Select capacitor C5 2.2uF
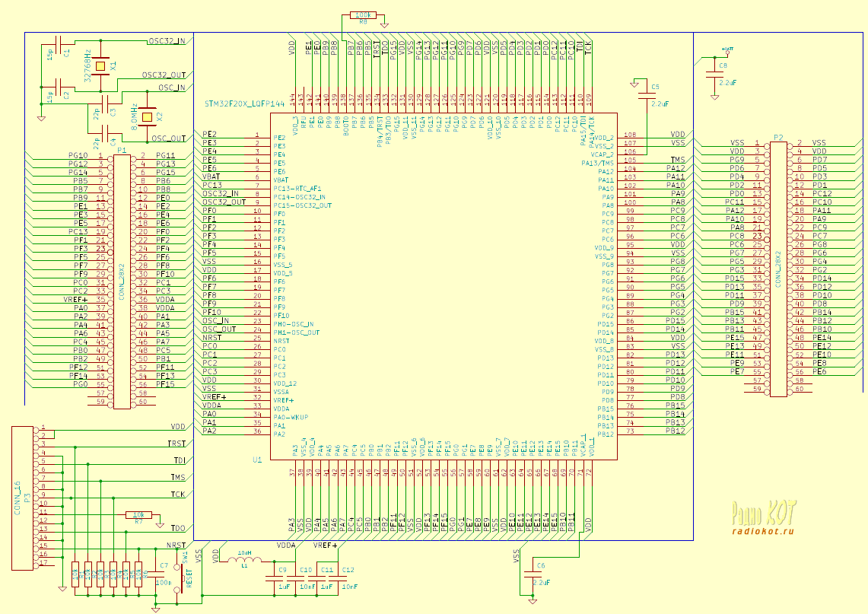Image resolution: width=868 pixels, height=614 pixels. [646, 96]
